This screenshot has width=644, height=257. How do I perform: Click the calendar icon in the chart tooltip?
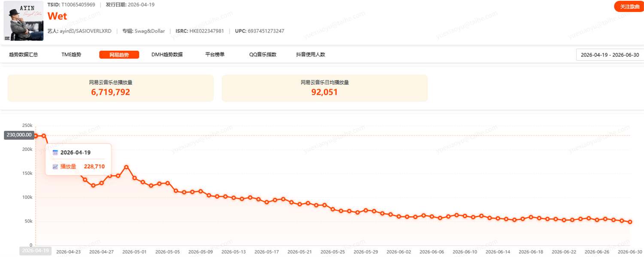pos(55,153)
